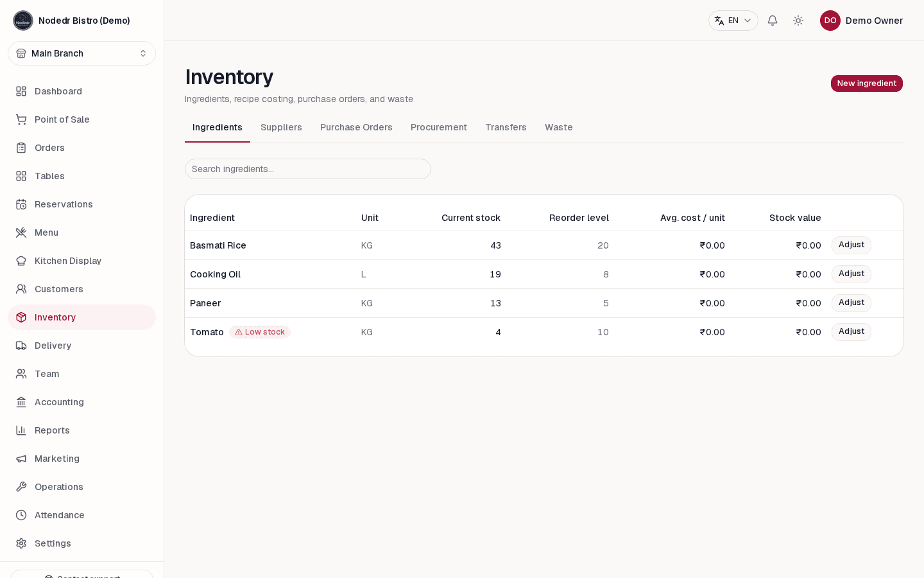Select the Ingredients tab

coord(218,127)
